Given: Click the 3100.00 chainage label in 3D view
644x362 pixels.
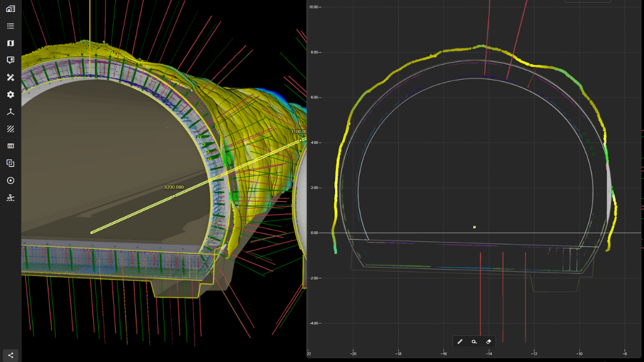Looking at the screenshot, I should point(297,131).
